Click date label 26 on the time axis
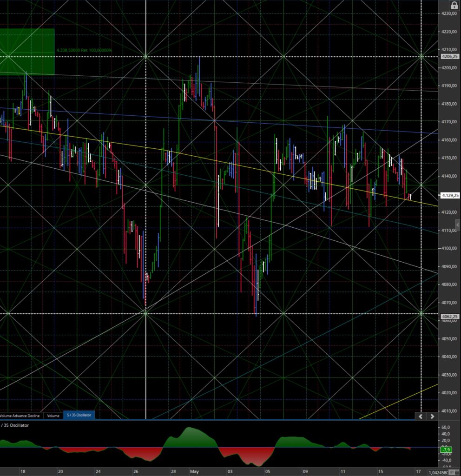461x476 pixels. tap(136, 471)
